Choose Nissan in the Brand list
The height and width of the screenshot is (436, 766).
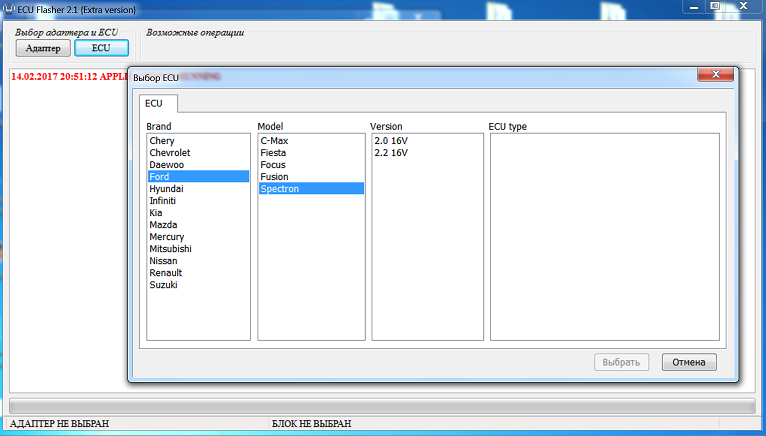pos(198,261)
